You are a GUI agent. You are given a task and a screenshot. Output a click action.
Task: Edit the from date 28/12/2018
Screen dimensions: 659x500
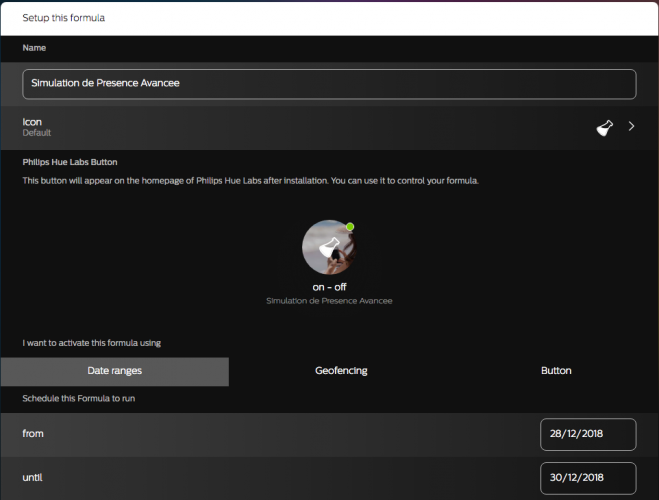[x=588, y=434]
